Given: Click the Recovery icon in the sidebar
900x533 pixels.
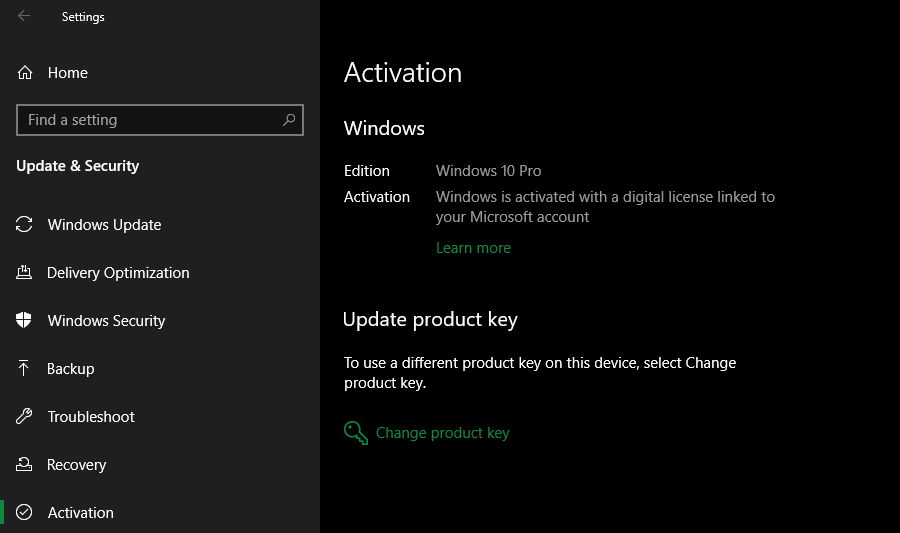Looking at the screenshot, I should (x=24, y=465).
